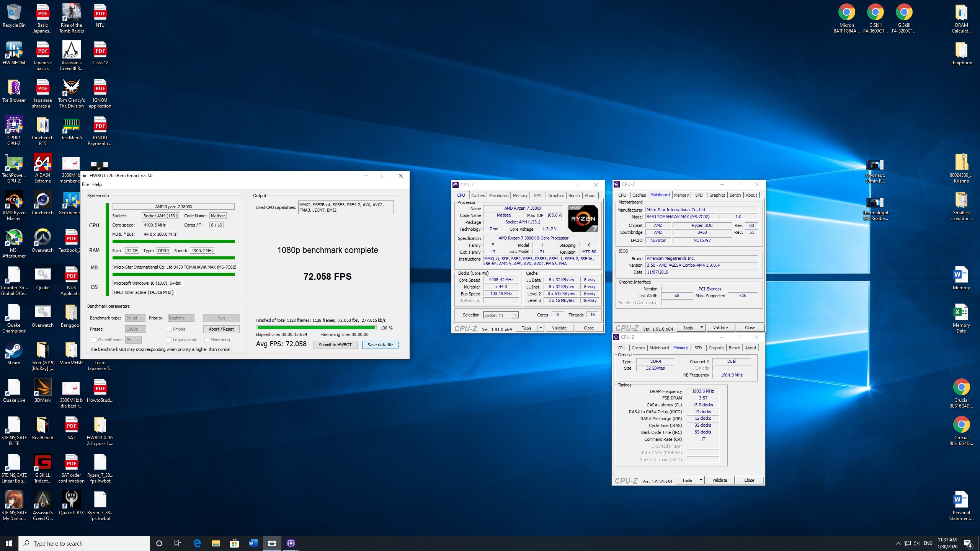Open HWiNFO64 desktop icon

pos(14,54)
